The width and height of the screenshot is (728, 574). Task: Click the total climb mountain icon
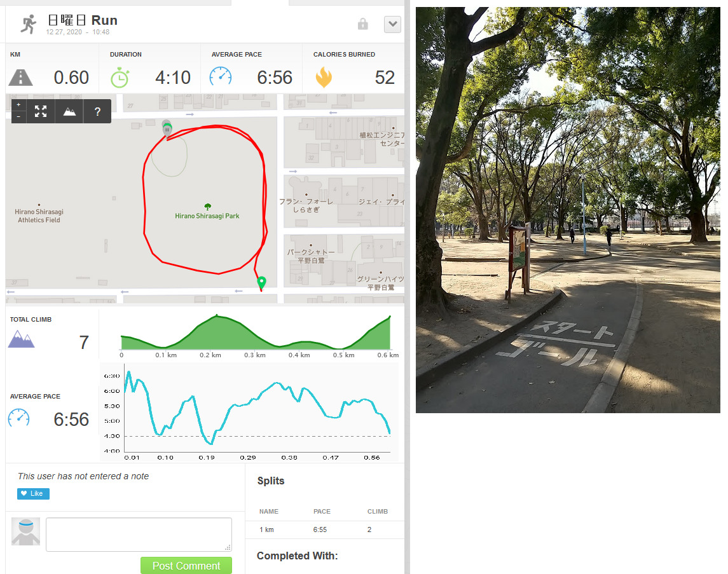22,339
